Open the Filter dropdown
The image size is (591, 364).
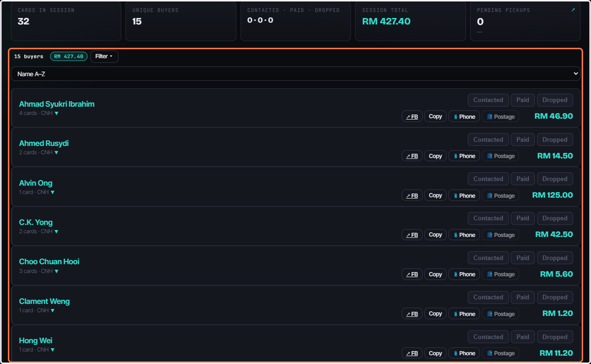pyautogui.click(x=104, y=56)
